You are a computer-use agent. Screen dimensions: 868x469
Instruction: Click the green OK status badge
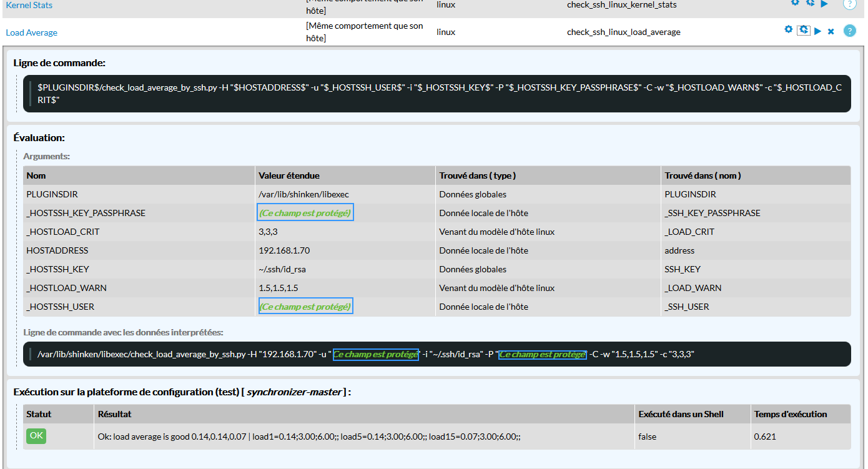point(36,436)
